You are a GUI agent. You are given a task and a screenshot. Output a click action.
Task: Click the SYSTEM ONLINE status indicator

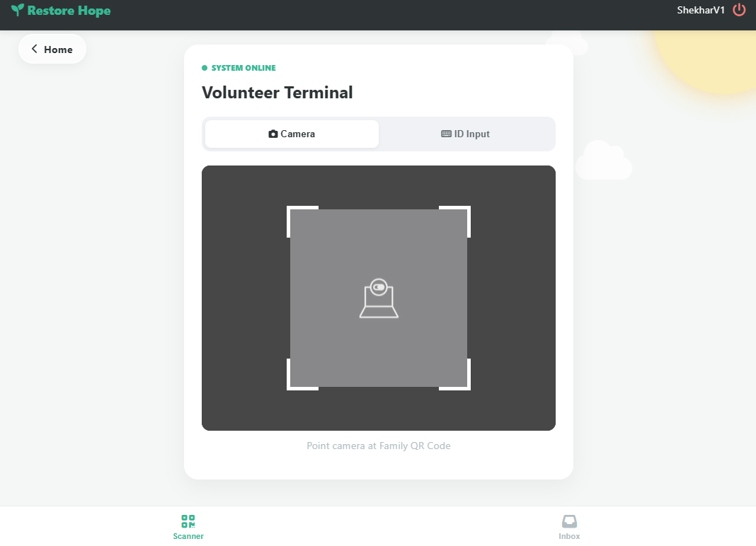(239, 67)
